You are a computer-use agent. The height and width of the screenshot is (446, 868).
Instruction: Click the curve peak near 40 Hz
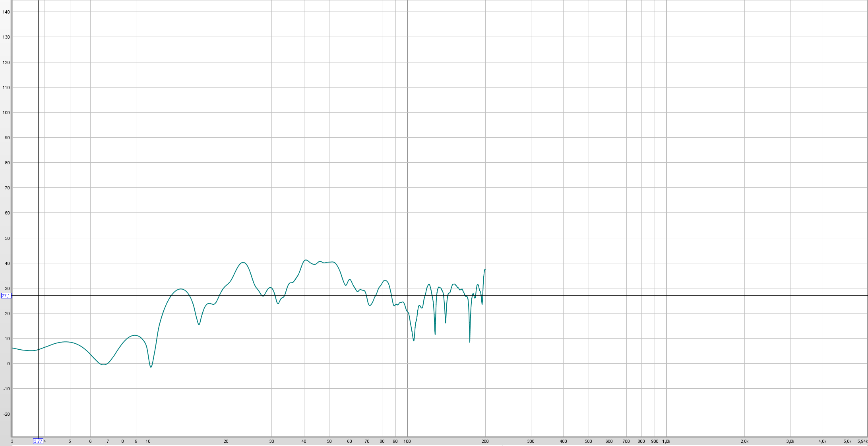click(305, 260)
